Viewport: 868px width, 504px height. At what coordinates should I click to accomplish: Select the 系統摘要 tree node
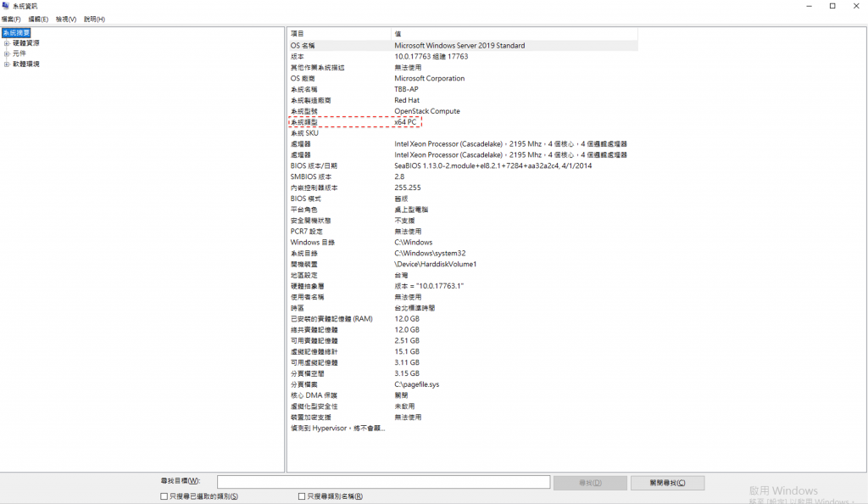[x=17, y=33]
